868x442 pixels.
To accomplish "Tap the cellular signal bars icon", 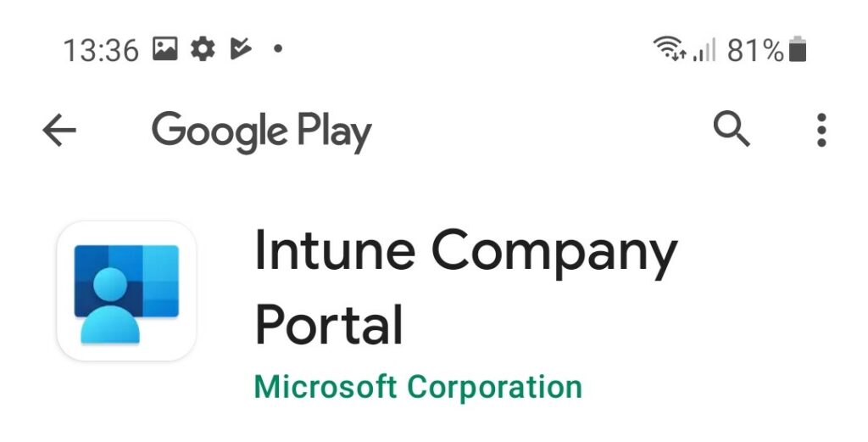I will (704, 49).
